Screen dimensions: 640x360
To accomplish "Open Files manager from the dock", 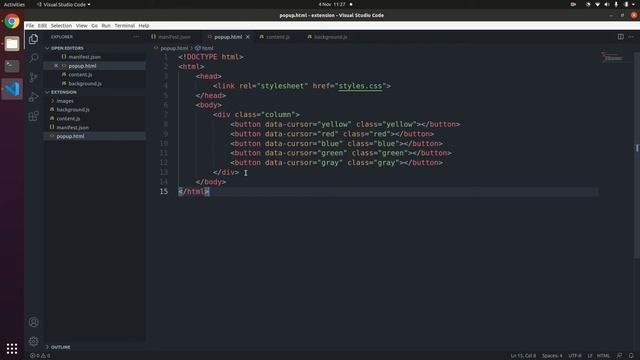I will (x=12, y=44).
